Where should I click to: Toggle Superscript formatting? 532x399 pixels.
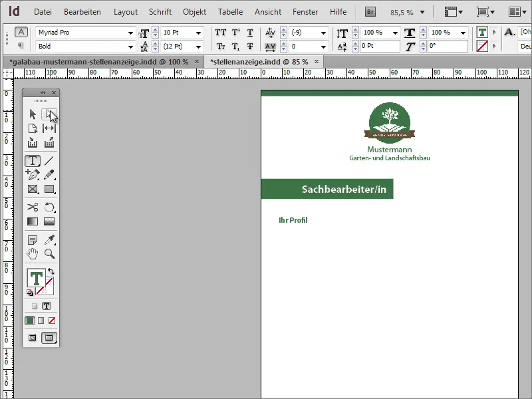(x=236, y=33)
